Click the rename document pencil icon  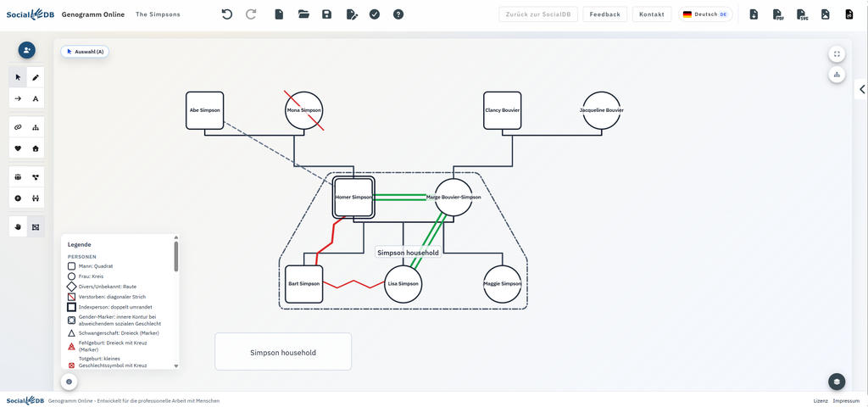pos(352,14)
